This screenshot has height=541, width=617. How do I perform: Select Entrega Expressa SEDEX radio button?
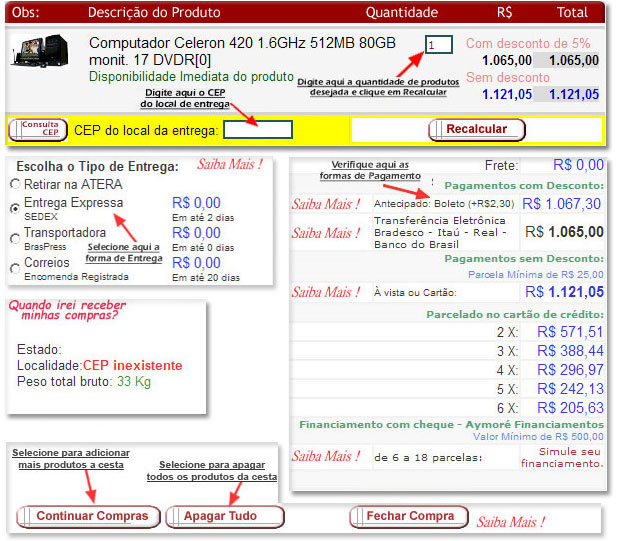pos(14,209)
